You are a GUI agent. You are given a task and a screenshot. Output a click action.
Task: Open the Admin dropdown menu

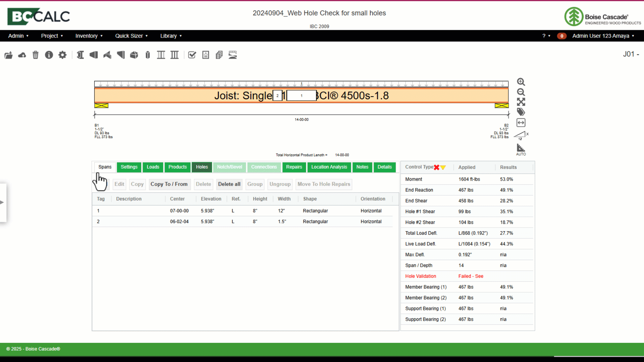click(x=18, y=36)
